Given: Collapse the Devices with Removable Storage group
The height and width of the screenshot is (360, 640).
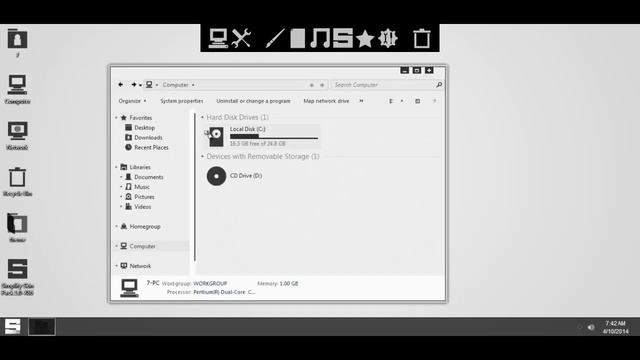Looking at the screenshot, I should 202,156.
